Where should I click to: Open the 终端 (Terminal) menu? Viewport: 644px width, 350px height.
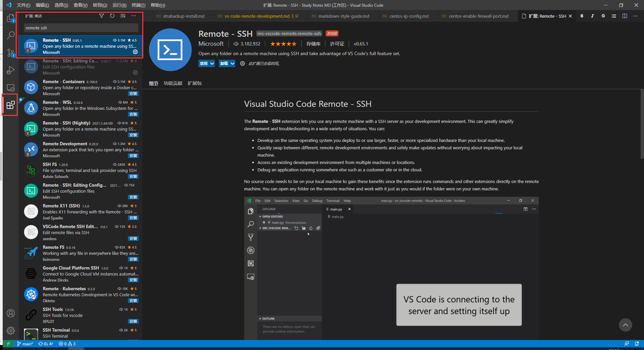coord(138,5)
